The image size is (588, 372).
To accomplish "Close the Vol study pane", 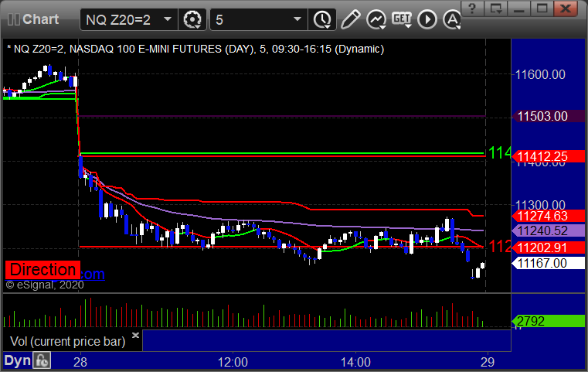I will click(135, 335).
